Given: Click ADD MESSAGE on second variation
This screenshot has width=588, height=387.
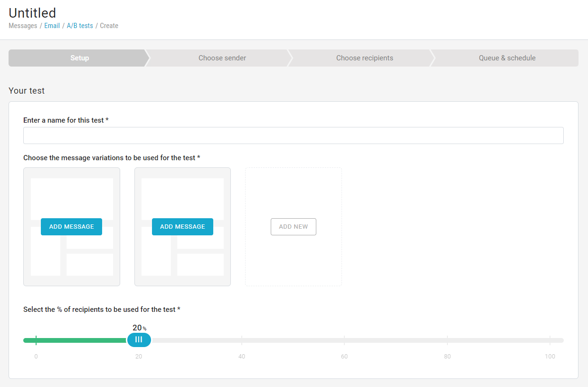Looking at the screenshot, I should pyautogui.click(x=182, y=227).
